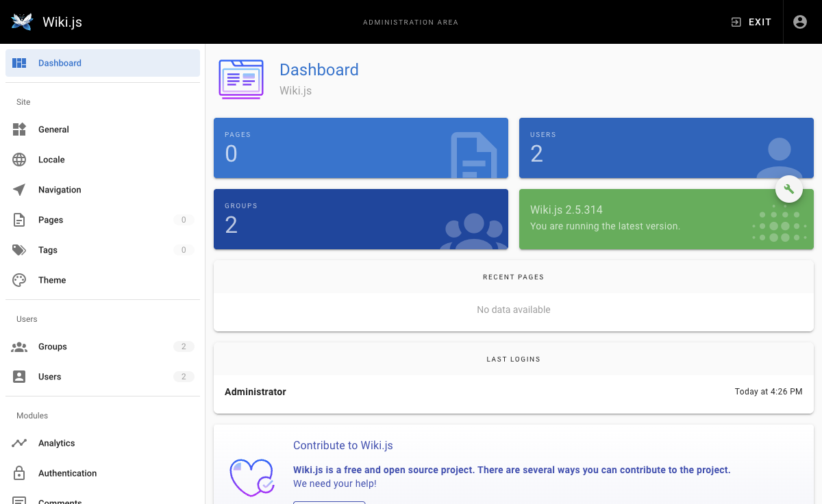Open the user account avatar menu
This screenshot has width=822, height=504.
[800, 22]
